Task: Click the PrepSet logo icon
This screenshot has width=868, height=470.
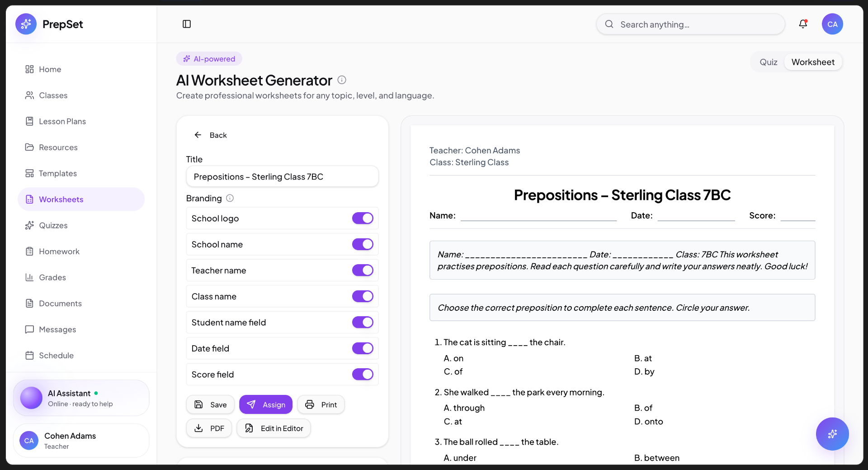Action: coord(26,24)
